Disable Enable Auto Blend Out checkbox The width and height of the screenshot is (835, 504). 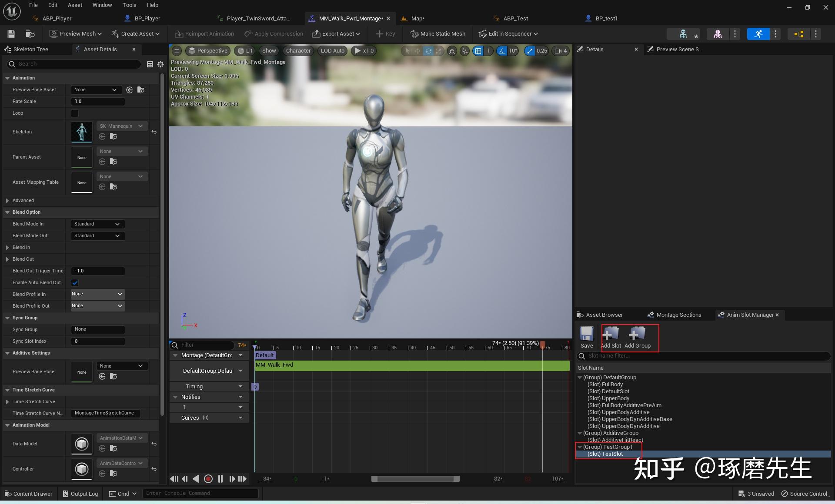tap(75, 283)
